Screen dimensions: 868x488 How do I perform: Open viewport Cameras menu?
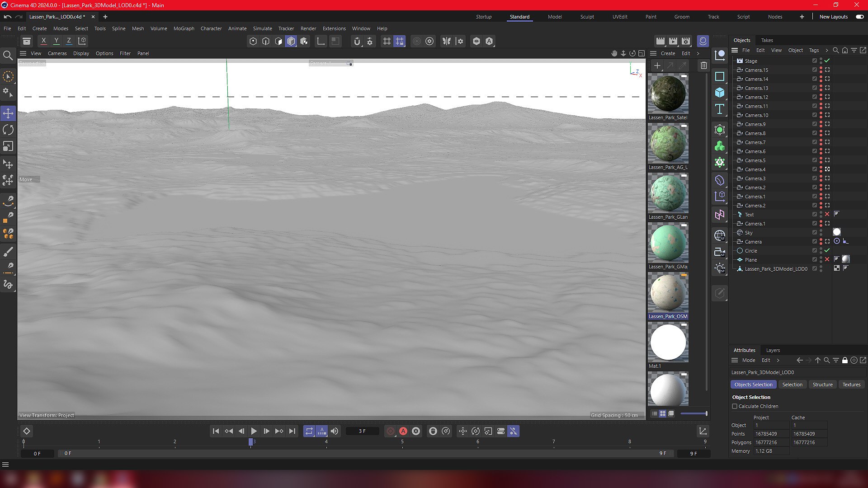[x=57, y=53]
